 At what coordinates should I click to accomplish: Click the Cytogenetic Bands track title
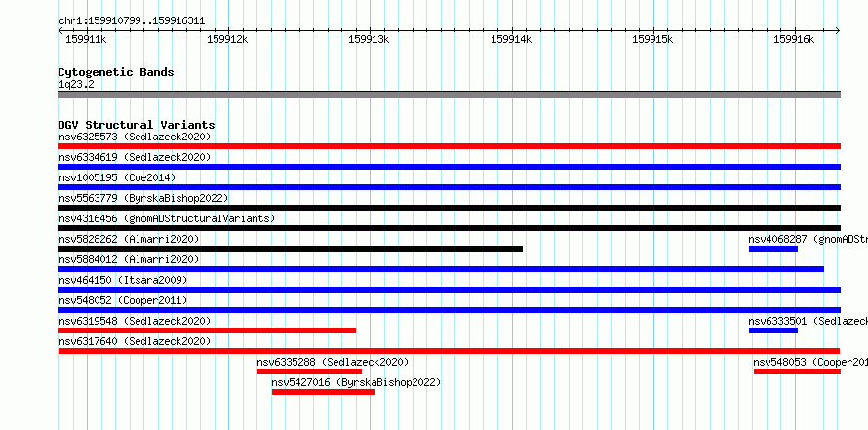(116, 72)
